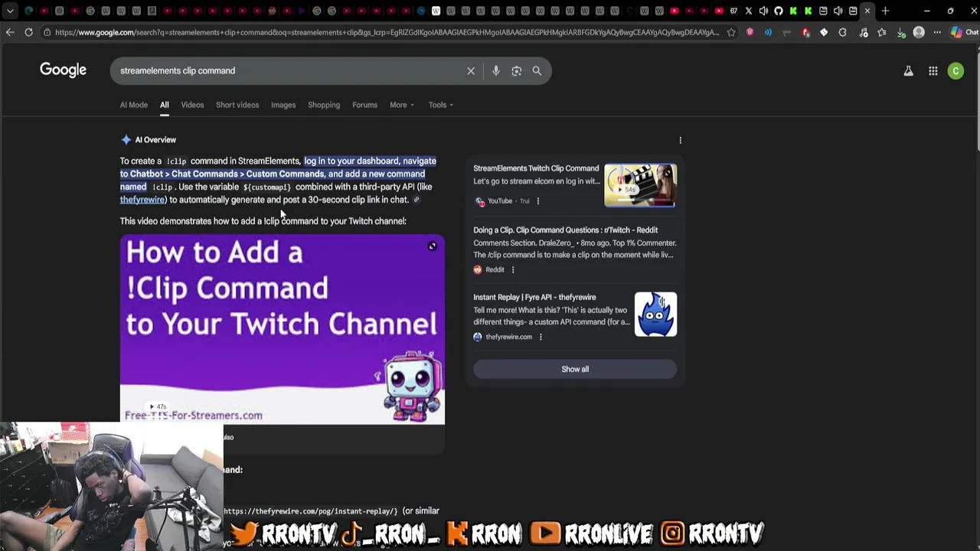Screen dimensions: 980x551
Task: Select the All results tab
Action: [164, 105]
